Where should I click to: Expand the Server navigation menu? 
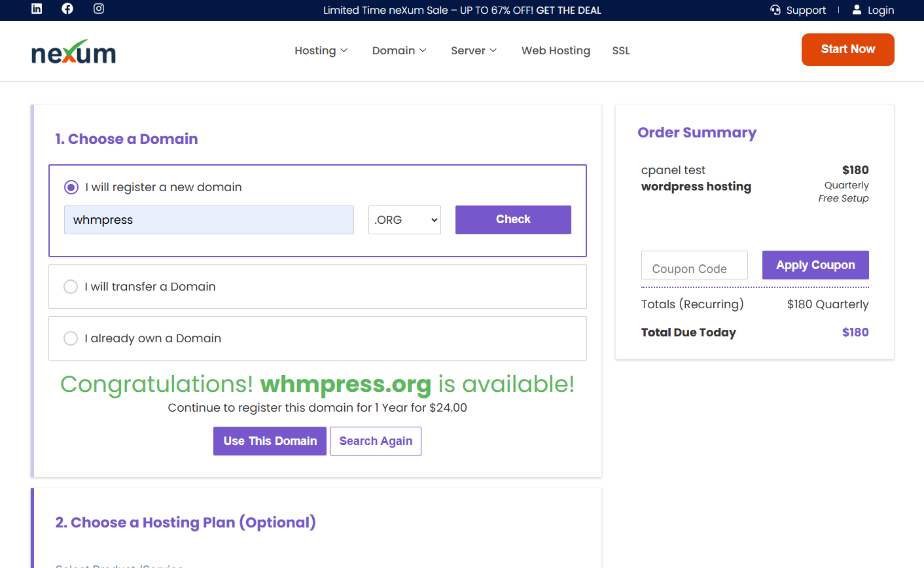474,50
